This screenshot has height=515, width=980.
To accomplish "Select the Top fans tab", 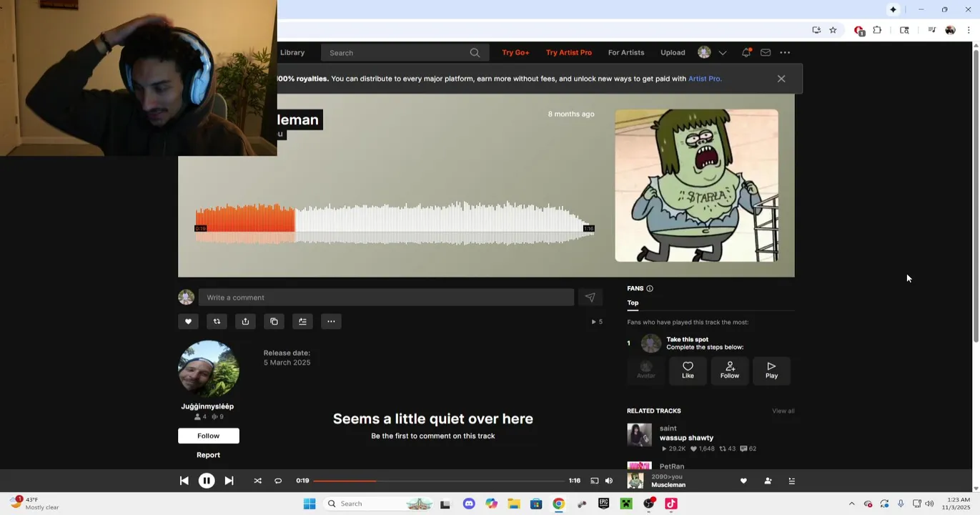I will coord(633,303).
